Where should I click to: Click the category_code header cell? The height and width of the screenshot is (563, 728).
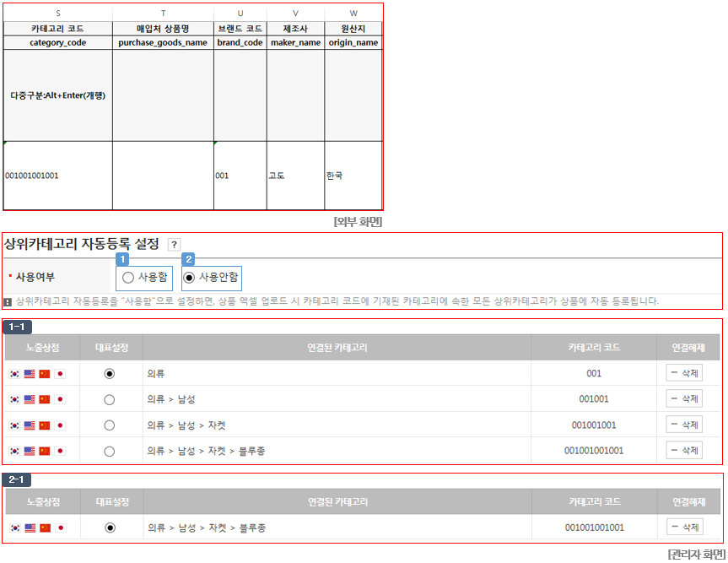pyautogui.click(x=58, y=43)
